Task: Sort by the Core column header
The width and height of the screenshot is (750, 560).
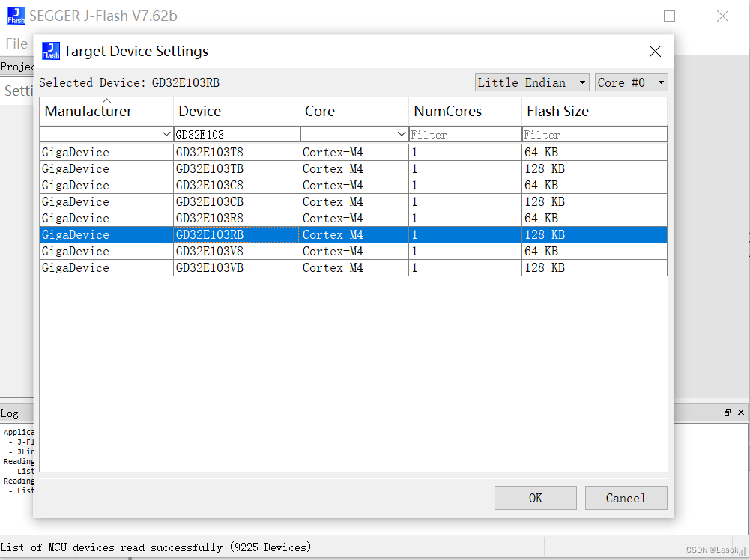Action: pos(354,112)
